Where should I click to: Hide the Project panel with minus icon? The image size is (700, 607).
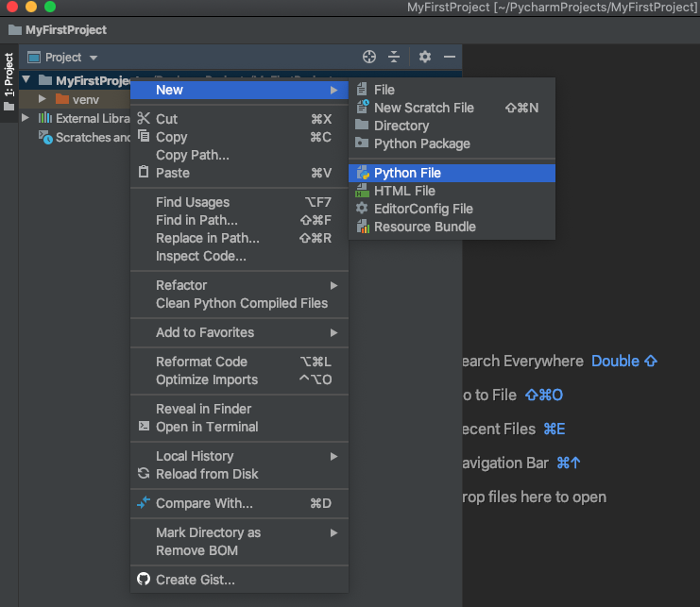pos(450,57)
